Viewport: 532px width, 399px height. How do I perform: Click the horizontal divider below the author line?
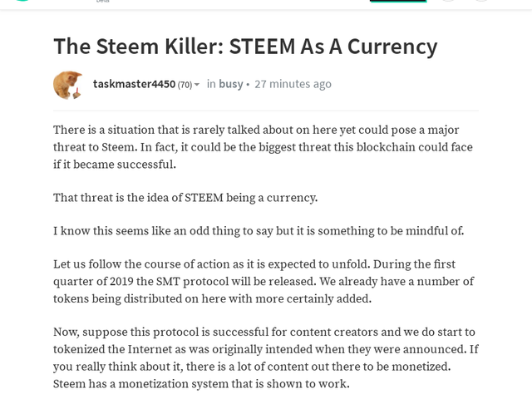click(x=266, y=111)
